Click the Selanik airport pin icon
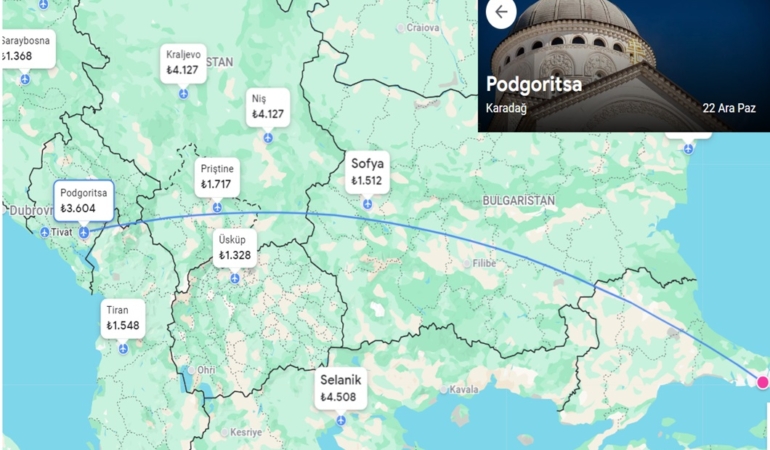This screenshot has height=450, width=770. 341,421
